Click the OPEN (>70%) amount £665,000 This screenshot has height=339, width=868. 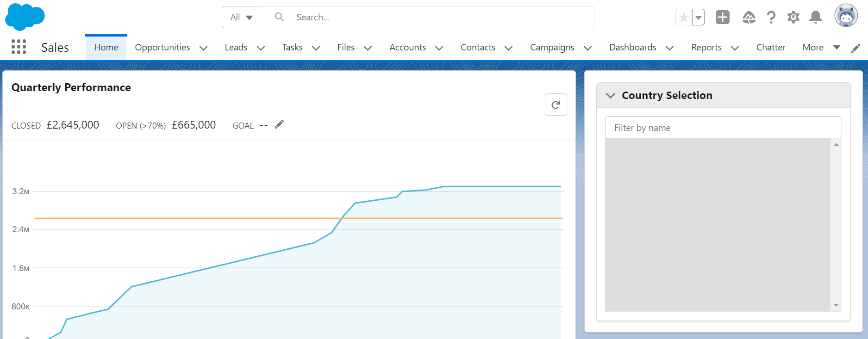pyautogui.click(x=194, y=125)
